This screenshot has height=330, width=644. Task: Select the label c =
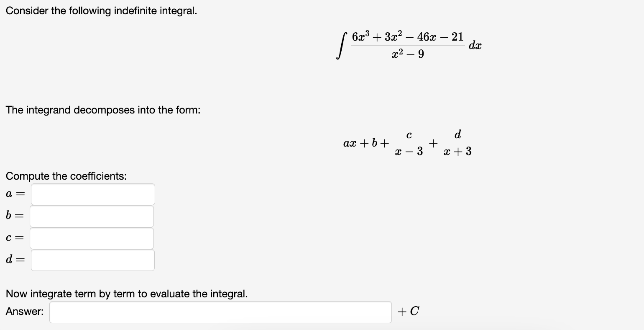coord(14,237)
